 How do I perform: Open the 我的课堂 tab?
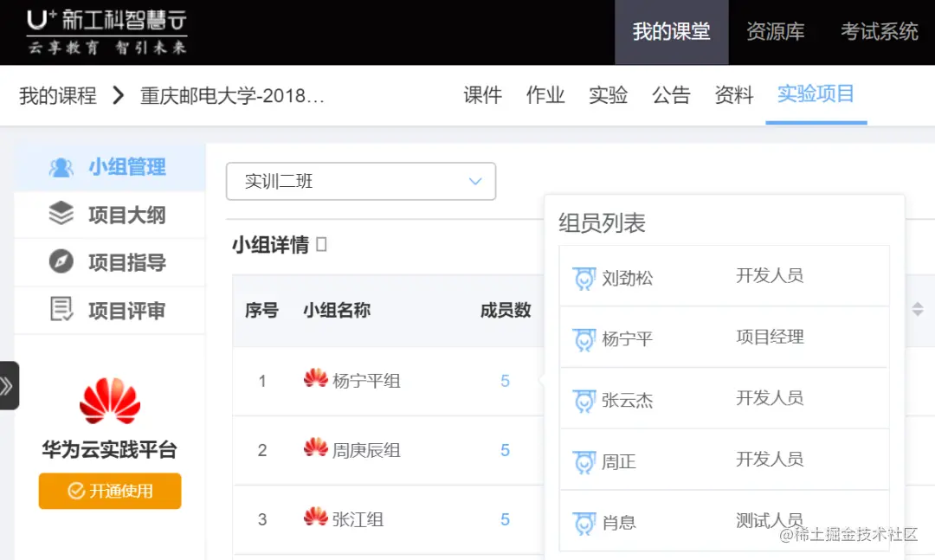(x=672, y=32)
